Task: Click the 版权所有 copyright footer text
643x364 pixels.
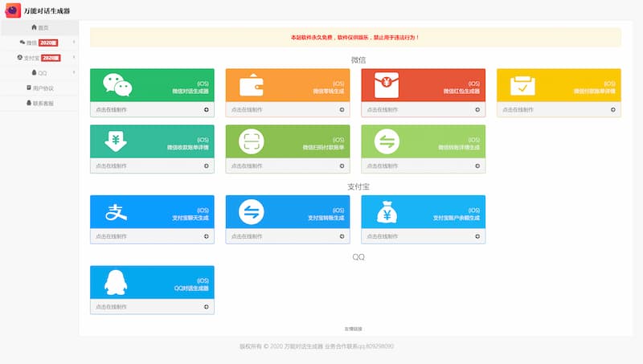Action: (x=317, y=346)
